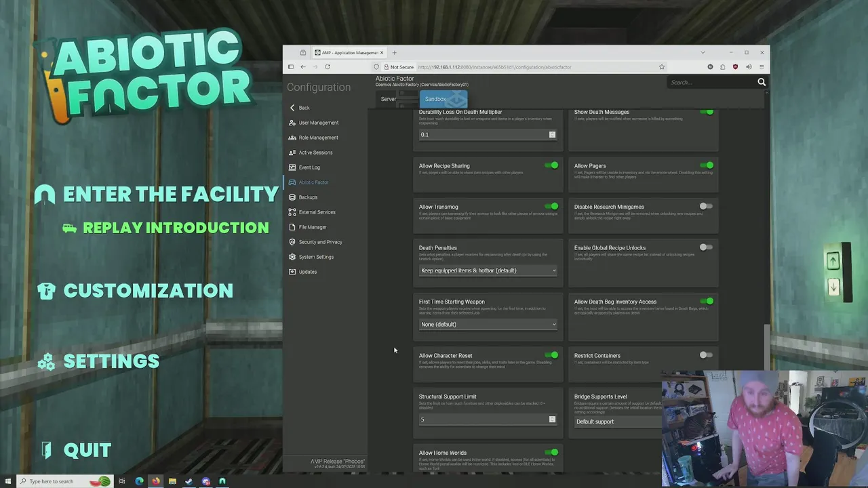Open Task View on the taskbar
The width and height of the screenshot is (868, 488).
[122, 481]
